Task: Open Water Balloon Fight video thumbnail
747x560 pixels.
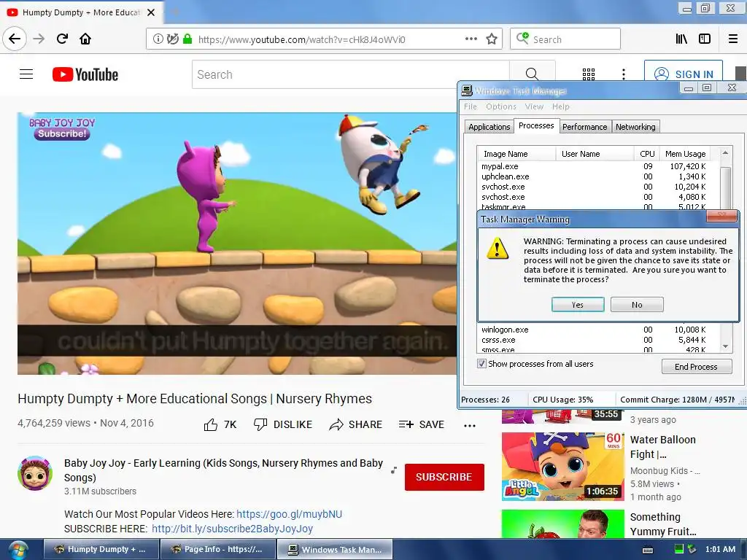Action: tap(562, 466)
